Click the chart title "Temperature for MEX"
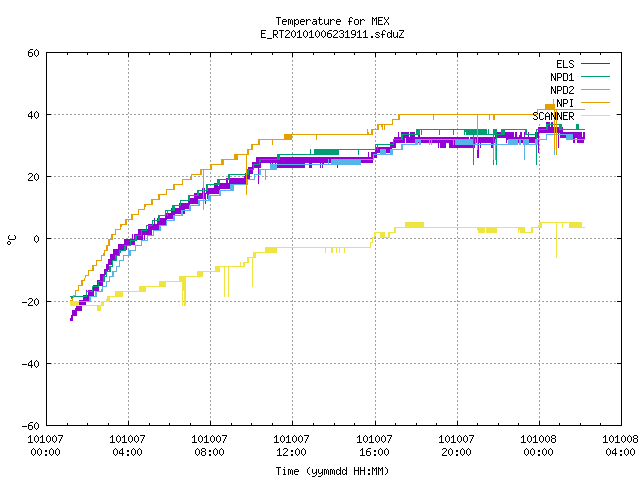The image size is (640, 480). [x=332, y=21]
